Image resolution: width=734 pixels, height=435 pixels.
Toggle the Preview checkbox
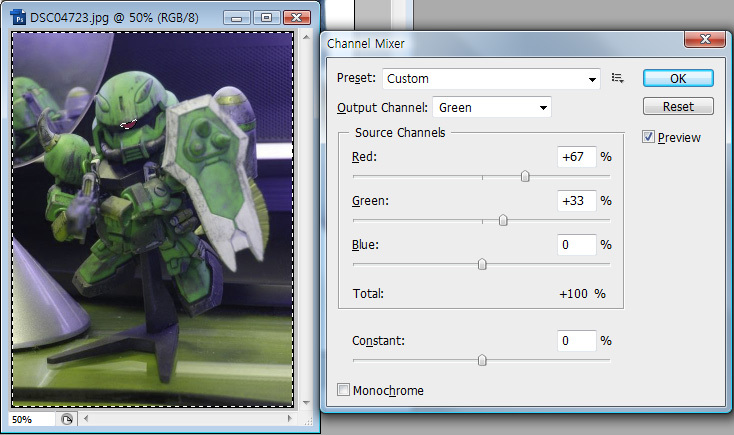tap(648, 137)
